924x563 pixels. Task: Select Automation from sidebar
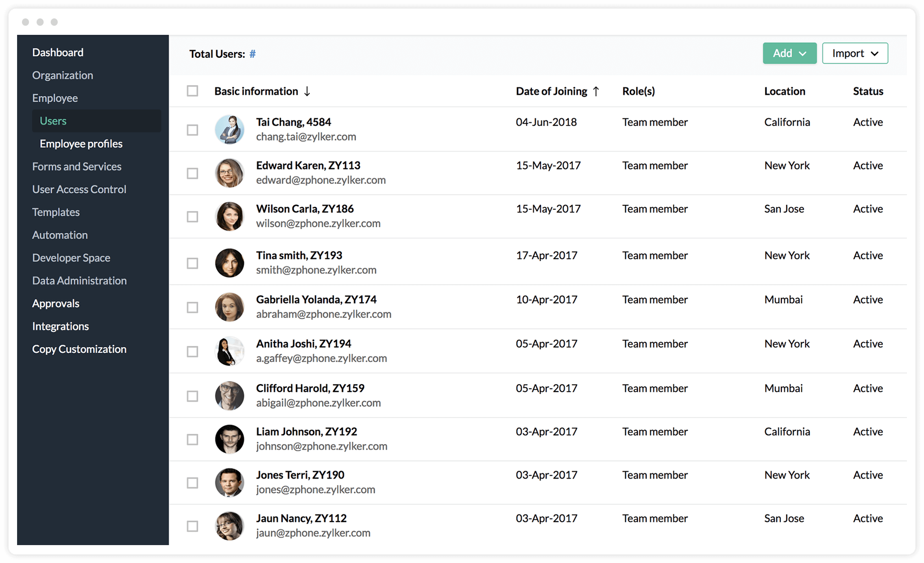point(59,235)
